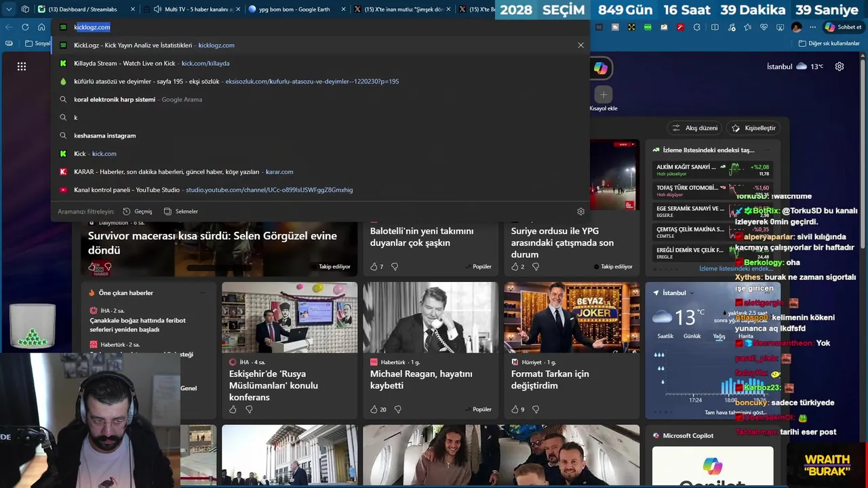Viewport: 868px width, 488px height.
Task: Click Beyaz Joker article thumbnail
Action: click(571, 318)
